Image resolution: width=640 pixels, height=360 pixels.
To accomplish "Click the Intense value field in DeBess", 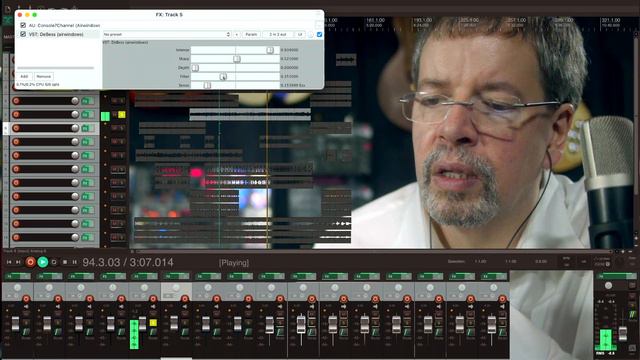I will point(290,50).
